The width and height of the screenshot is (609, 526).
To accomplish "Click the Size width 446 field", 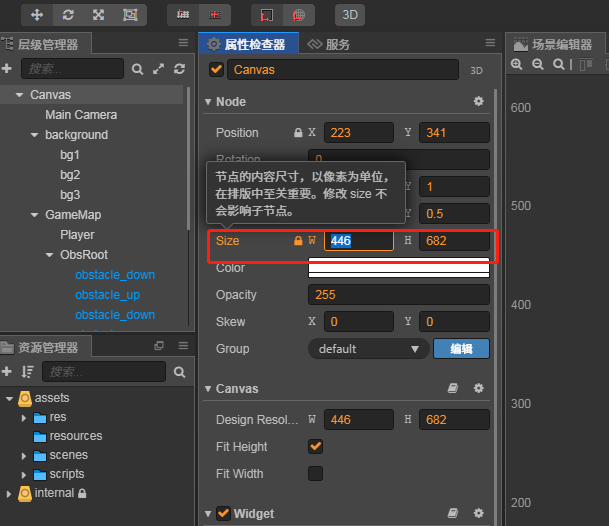I will pyautogui.click(x=359, y=241).
